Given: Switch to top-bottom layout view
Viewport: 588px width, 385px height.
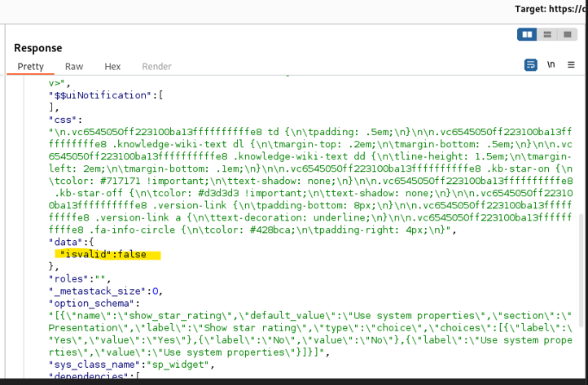Looking at the screenshot, I should coord(547,34).
